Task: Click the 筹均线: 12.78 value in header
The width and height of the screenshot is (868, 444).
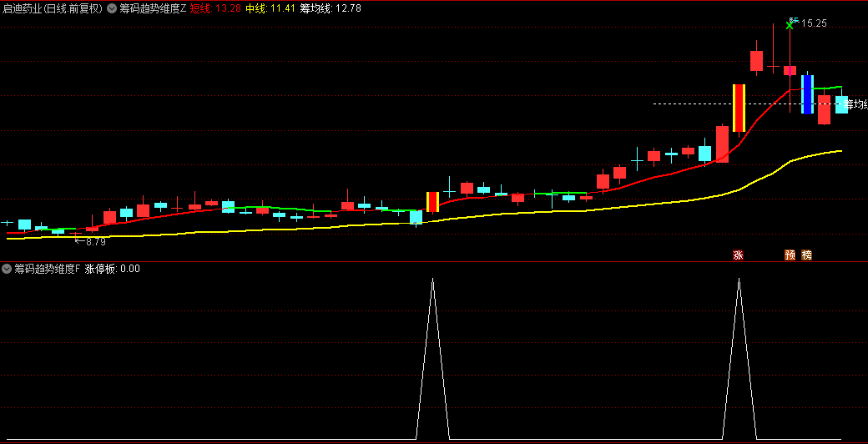Action: (331, 8)
